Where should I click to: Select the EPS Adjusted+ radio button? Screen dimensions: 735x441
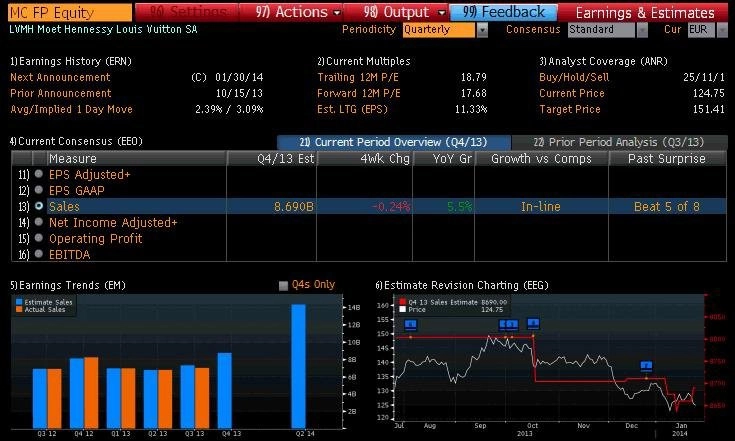(x=39, y=174)
